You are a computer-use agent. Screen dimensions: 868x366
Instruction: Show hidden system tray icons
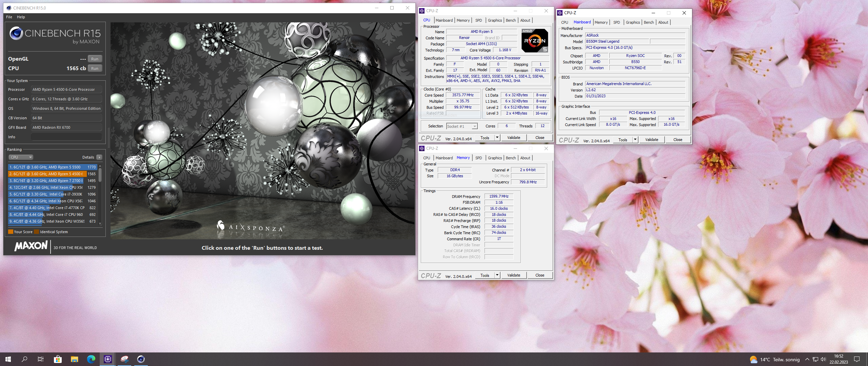[x=807, y=360]
